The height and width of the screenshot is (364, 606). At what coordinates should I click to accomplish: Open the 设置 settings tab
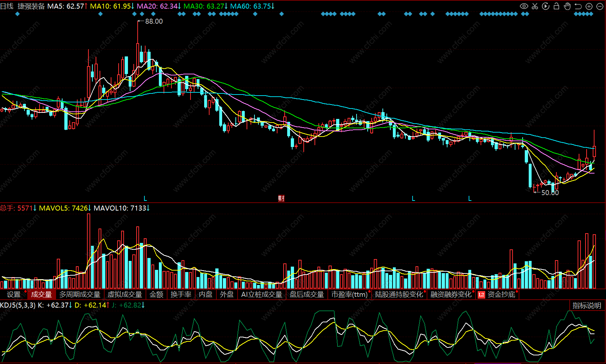(14, 295)
